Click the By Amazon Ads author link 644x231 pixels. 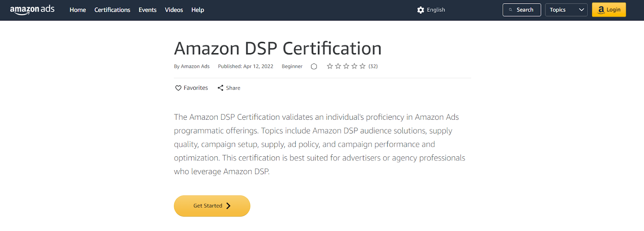[192, 66]
